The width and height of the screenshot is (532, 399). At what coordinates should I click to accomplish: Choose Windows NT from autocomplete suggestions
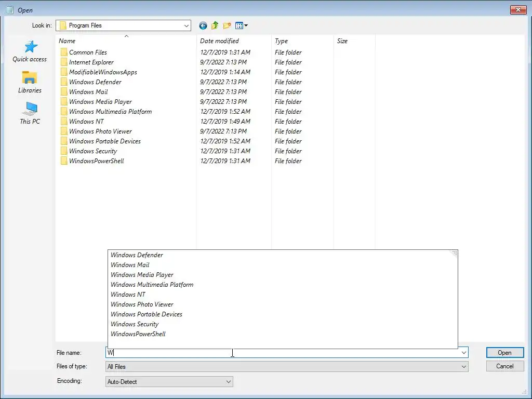pyautogui.click(x=283, y=295)
